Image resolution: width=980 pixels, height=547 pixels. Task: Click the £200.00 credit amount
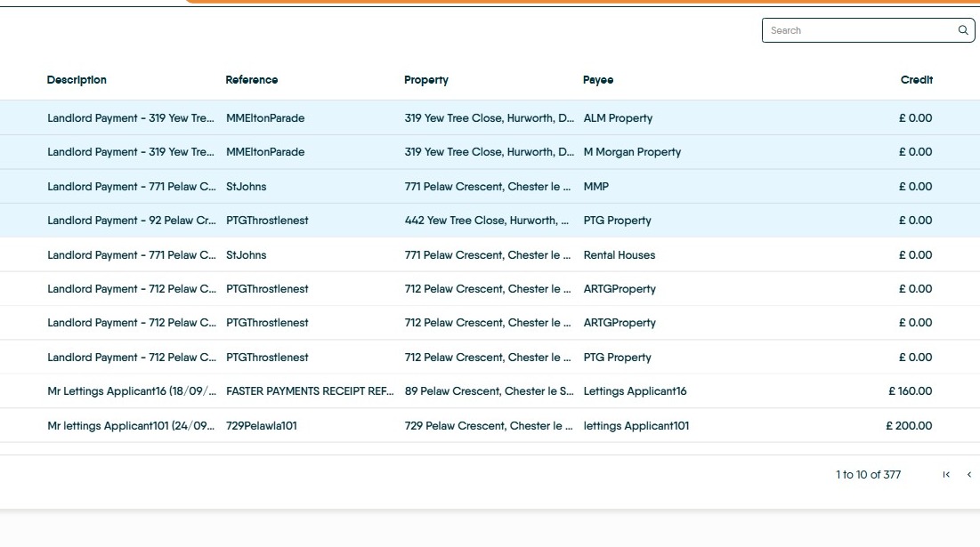(x=909, y=426)
